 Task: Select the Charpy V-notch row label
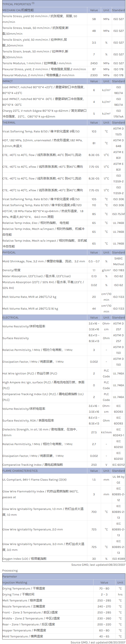click(44, 114)
